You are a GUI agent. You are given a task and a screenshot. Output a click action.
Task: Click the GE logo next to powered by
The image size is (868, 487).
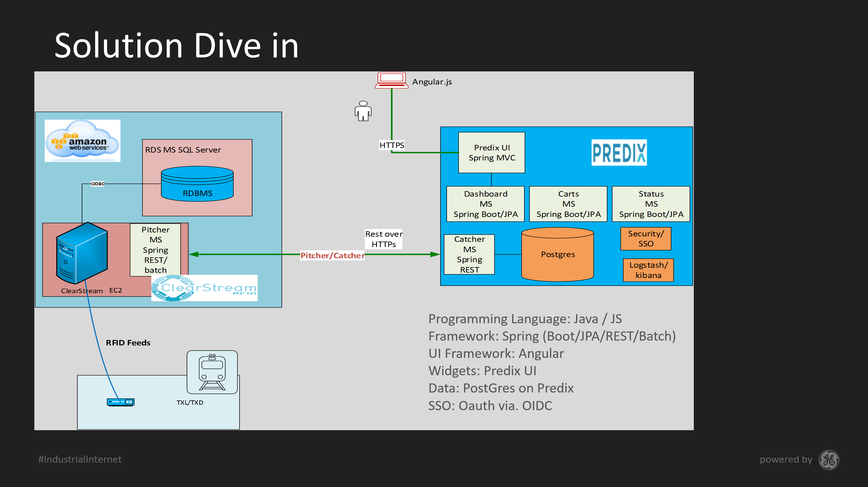coord(828,460)
